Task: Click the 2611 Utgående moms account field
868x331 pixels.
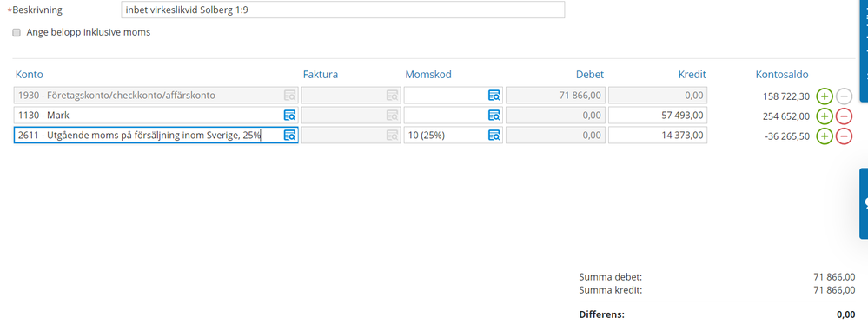Action: 156,135
